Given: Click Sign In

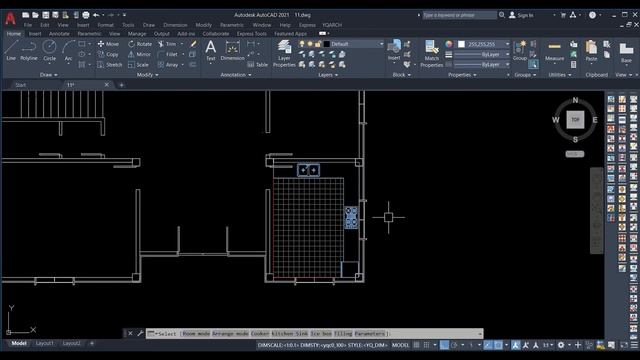Looking at the screenshot, I should pos(521,15).
